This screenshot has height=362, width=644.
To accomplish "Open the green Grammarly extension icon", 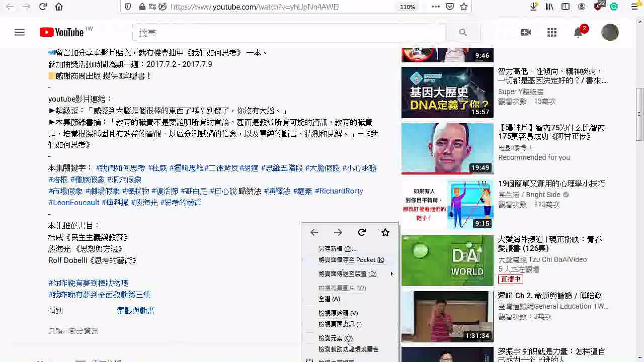I will click(x=614, y=7).
